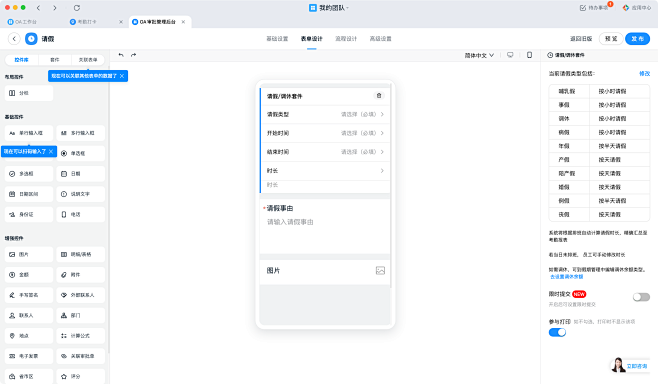Screen dimensions: 658x384
Task: Add the 说明文字 description widget
Action: click(x=81, y=194)
